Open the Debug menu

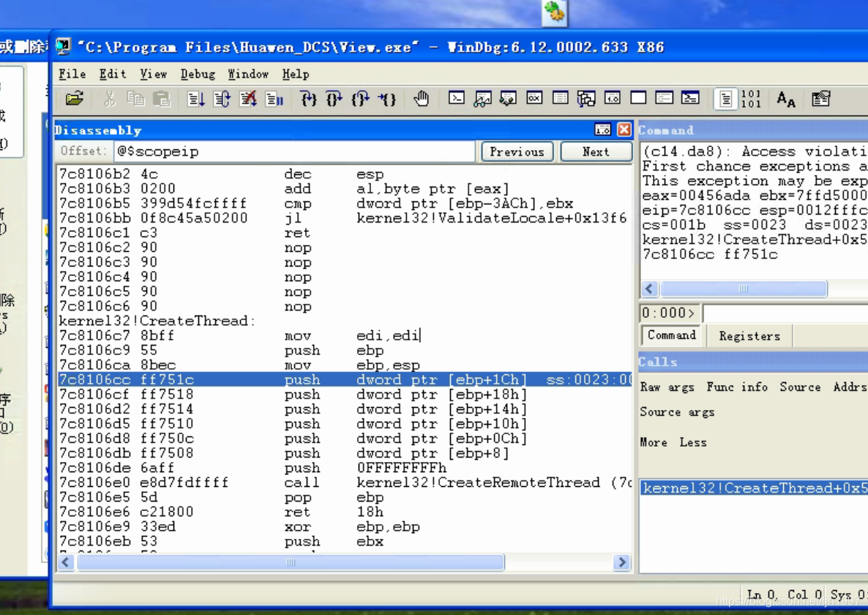tap(198, 74)
